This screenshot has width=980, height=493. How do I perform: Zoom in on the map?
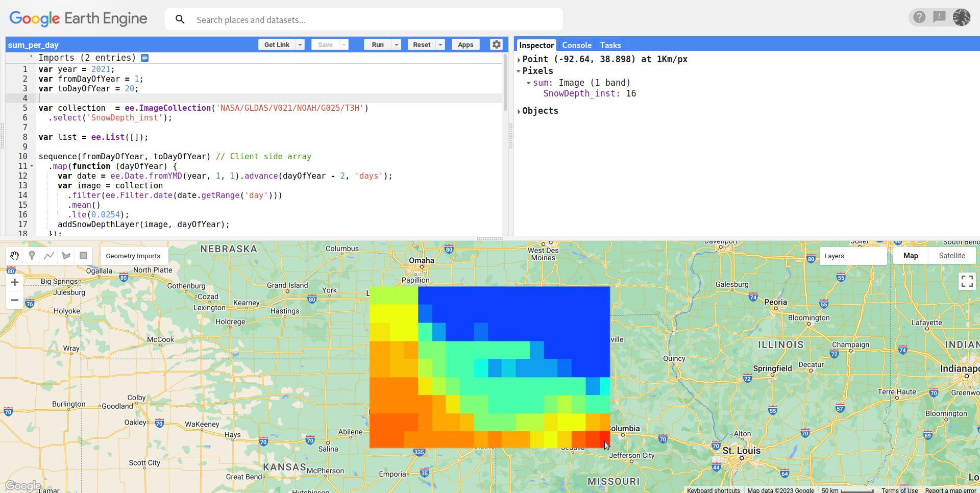pos(15,282)
